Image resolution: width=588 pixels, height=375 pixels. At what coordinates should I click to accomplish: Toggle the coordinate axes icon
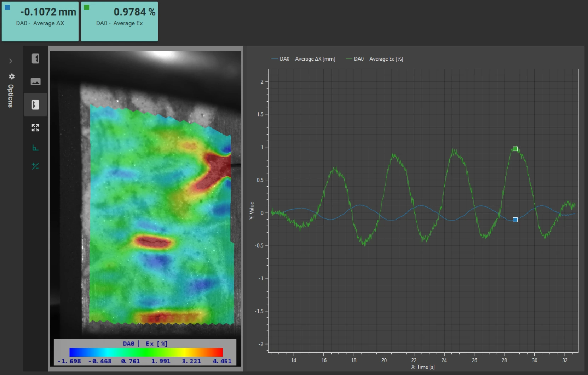(x=35, y=148)
